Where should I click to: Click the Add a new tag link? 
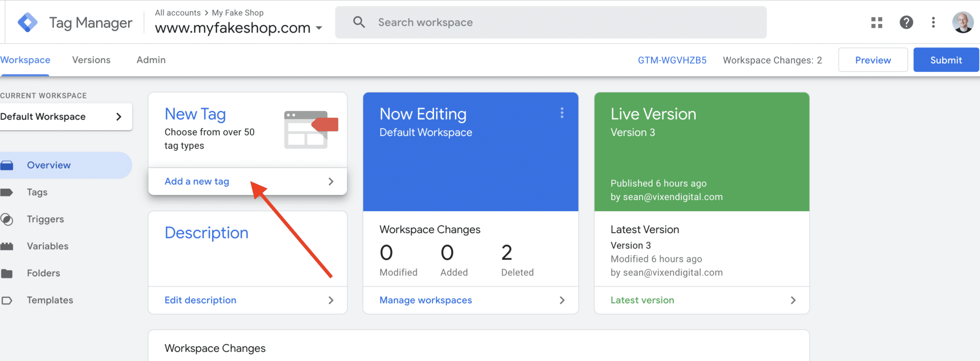coord(197,181)
